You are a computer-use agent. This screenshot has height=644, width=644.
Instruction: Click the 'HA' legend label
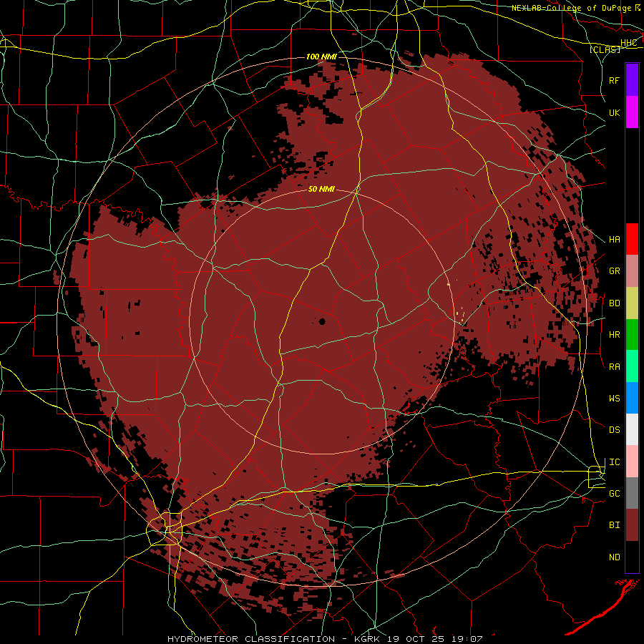pyautogui.click(x=615, y=239)
